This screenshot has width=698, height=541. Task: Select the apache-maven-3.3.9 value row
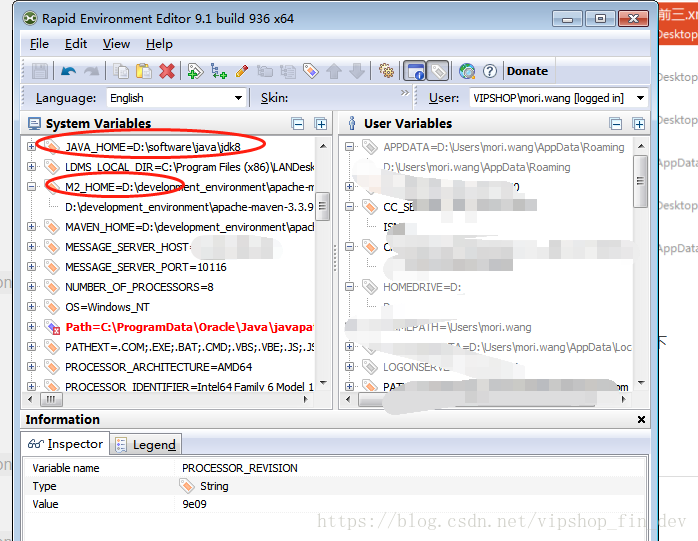tap(189, 207)
